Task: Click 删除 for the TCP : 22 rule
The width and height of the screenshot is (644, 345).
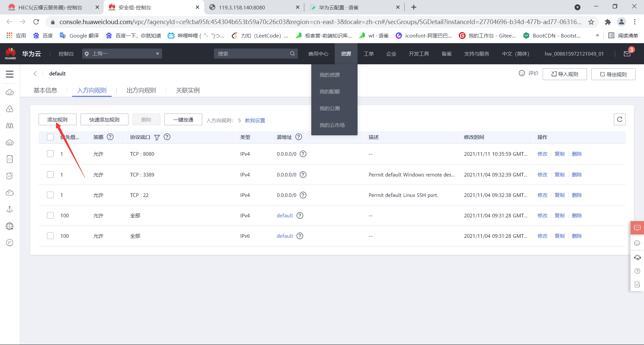Action: [x=577, y=195]
